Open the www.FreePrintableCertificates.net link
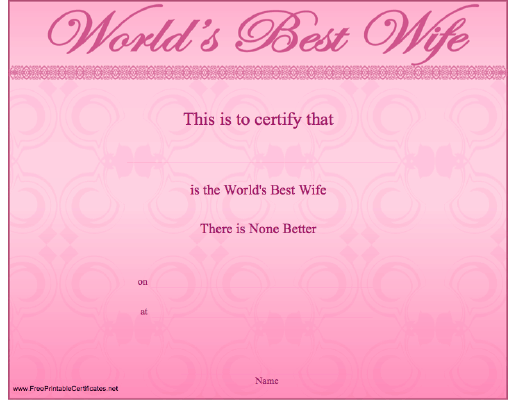The height and width of the screenshot is (400, 517). click(66, 388)
